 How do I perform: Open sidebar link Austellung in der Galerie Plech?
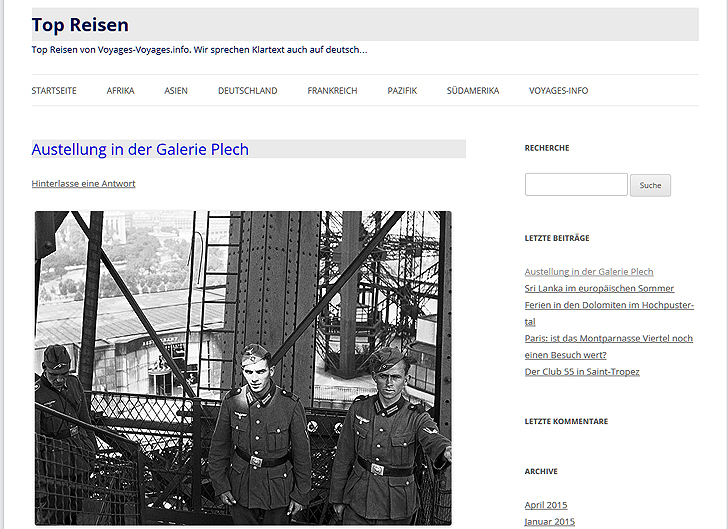point(589,272)
